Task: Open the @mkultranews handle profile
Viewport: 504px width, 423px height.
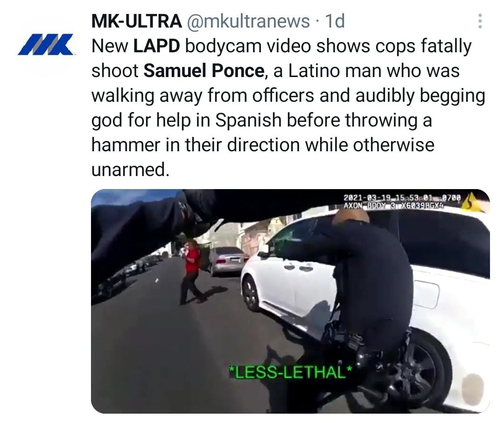Action: (x=248, y=21)
